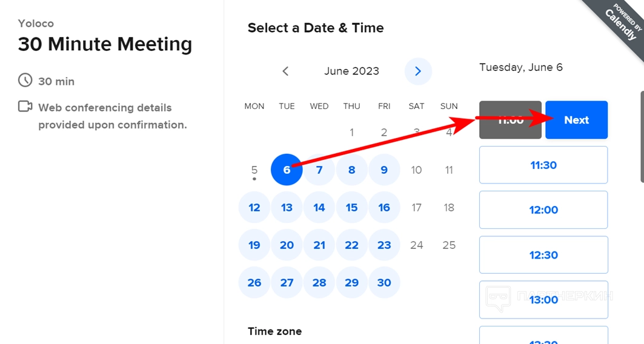Image resolution: width=644 pixels, height=344 pixels.
Task: Click the time slots scrollbar
Action: tap(642, 136)
